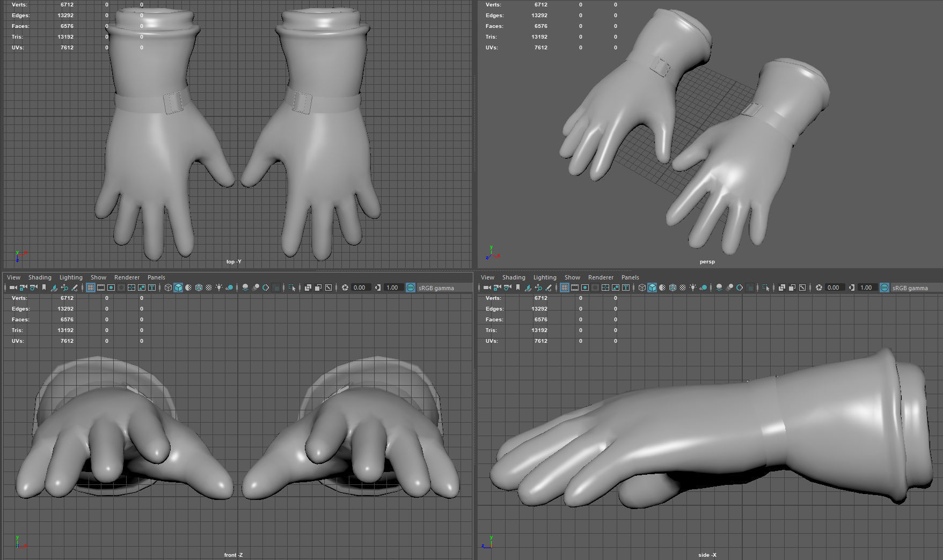
Task: Toggle Shadows in side -X panel toolbar
Action: tap(703, 288)
